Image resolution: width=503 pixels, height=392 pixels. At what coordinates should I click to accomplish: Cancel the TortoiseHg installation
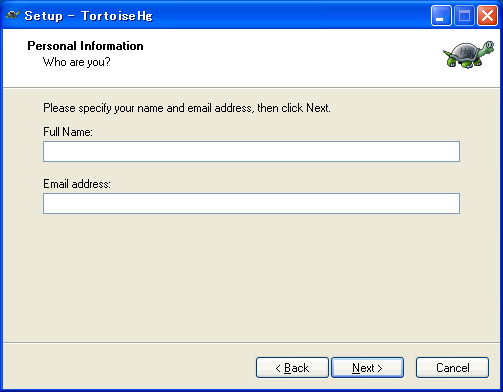(x=452, y=368)
